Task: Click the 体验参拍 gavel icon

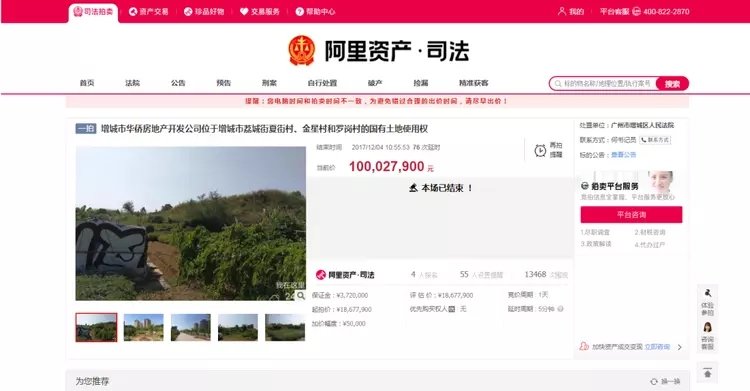Action: [x=708, y=293]
